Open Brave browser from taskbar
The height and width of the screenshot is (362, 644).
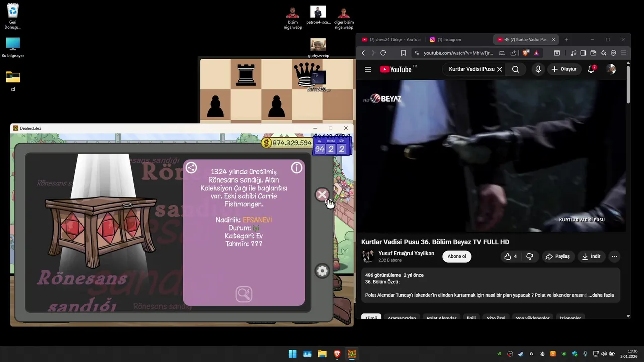pos(337,354)
